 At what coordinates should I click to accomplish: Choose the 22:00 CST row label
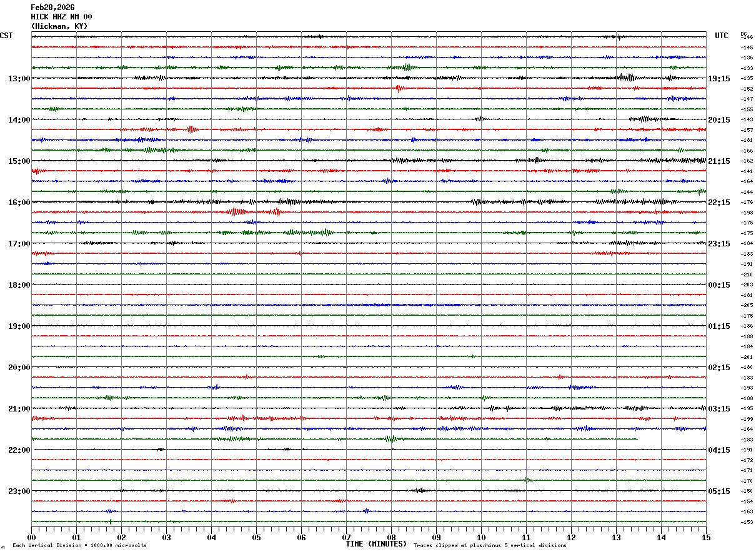click(19, 450)
